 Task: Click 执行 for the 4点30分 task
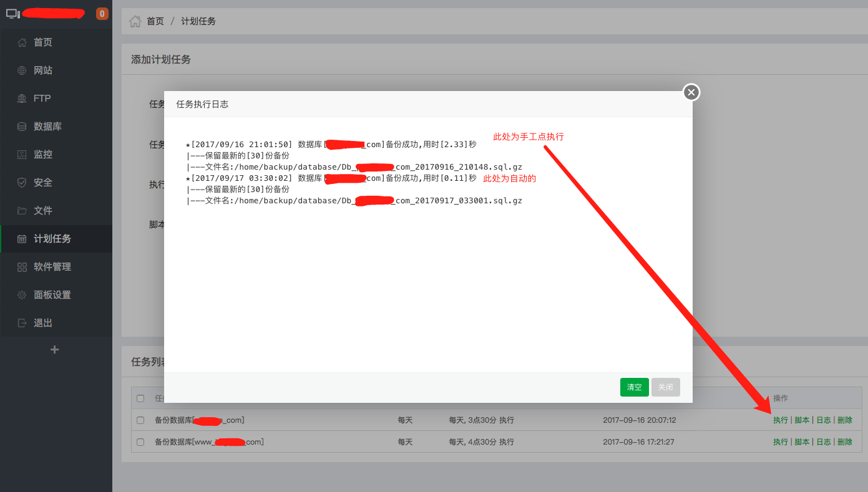tap(781, 442)
